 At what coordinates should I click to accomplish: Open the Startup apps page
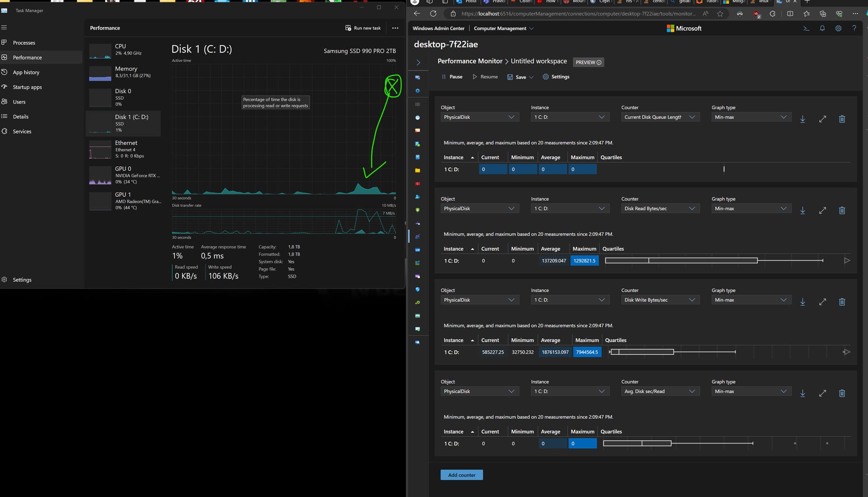click(27, 87)
